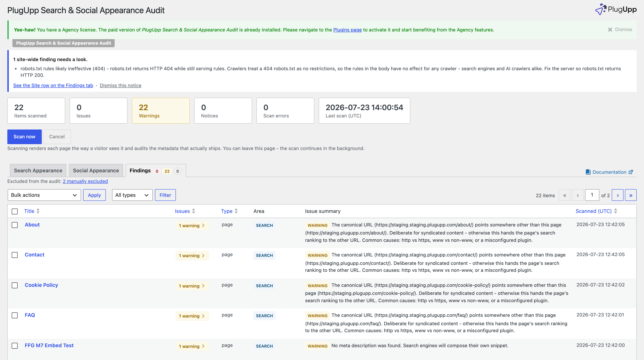Click the Documentation book icon

coord(588,172)
